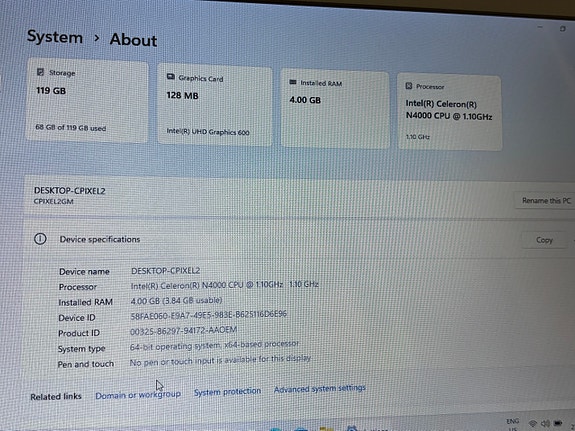Image resolution: width=575 pixels, height=431 pixels.
Task: Select the About breadcrumb title
Action: [133, 40]
